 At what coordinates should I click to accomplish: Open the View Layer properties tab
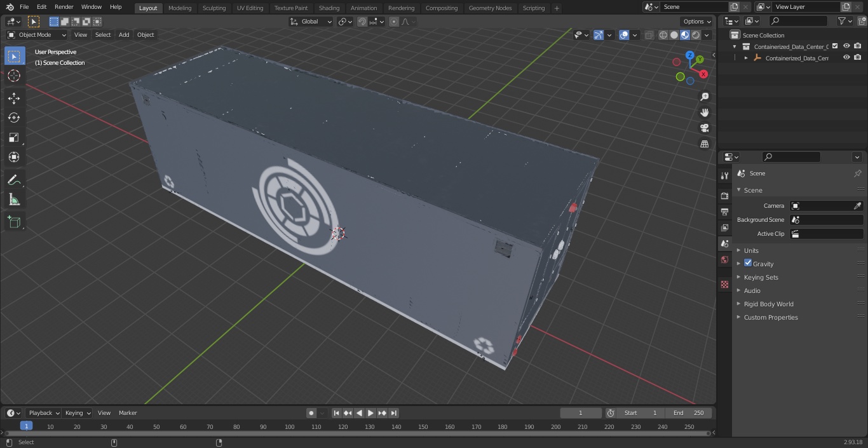[x=724, y=227]
